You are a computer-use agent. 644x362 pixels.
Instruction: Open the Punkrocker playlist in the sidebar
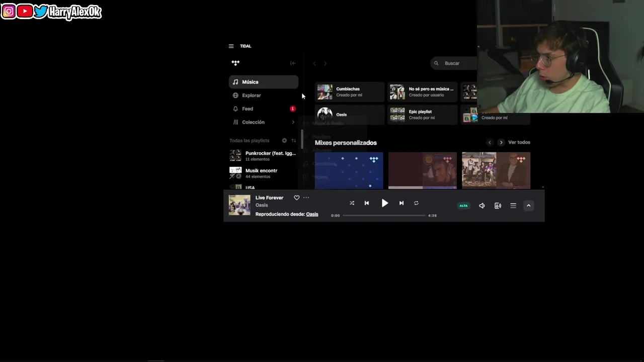point(264,155)
